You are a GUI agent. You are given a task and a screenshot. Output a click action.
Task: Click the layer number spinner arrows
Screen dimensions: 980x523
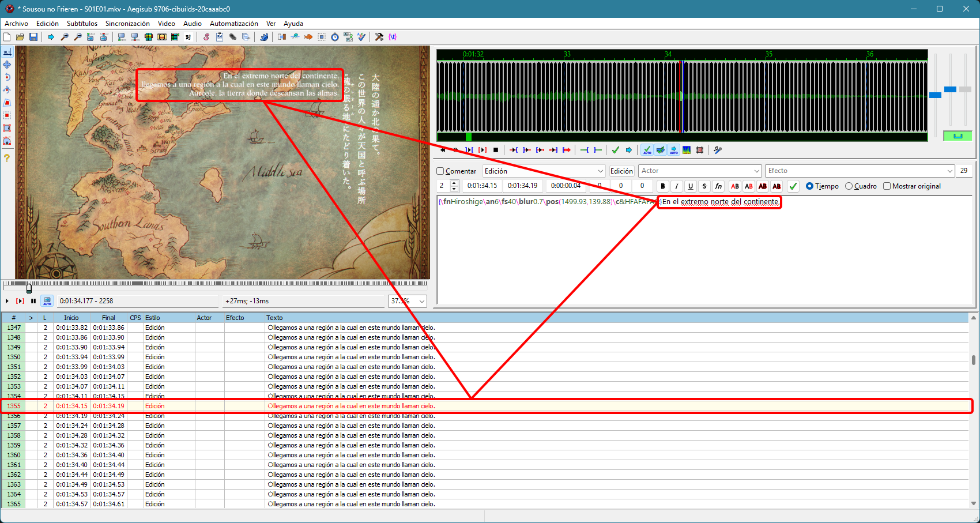454,186
